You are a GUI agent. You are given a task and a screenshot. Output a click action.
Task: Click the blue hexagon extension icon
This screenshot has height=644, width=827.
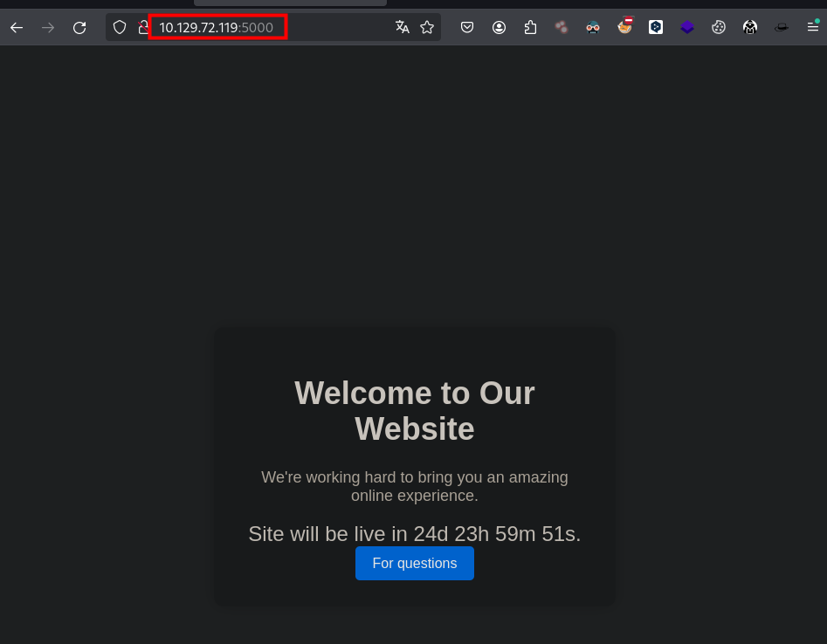point(656,27)
